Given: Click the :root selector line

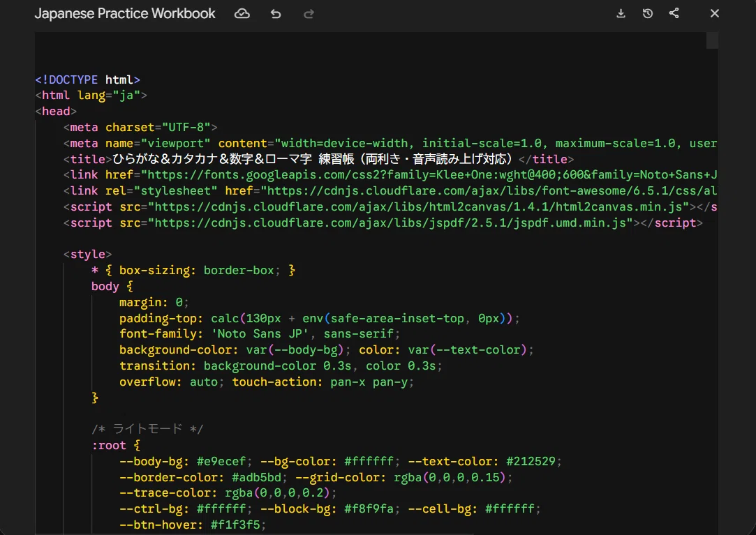Looking at the screenshot, I should (x=116, y=445).
